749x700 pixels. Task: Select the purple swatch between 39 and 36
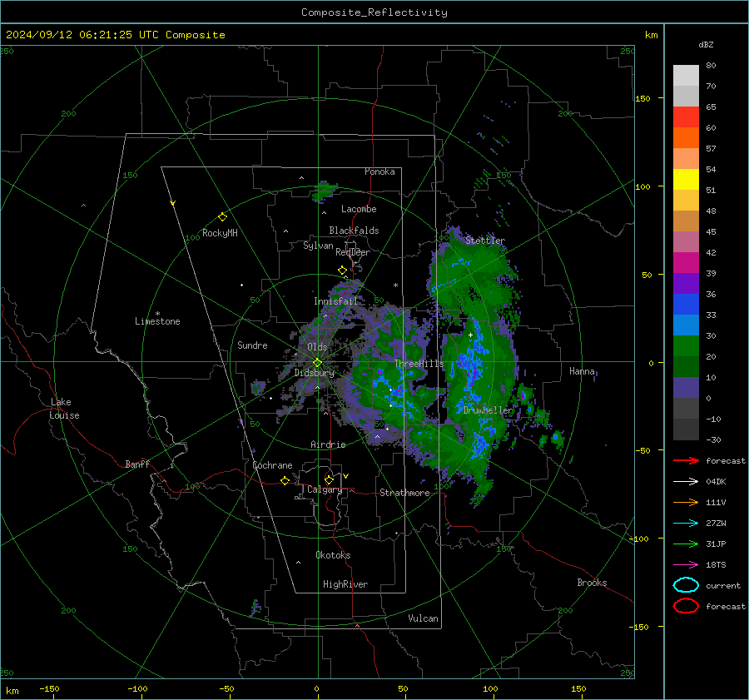(686, 284)
